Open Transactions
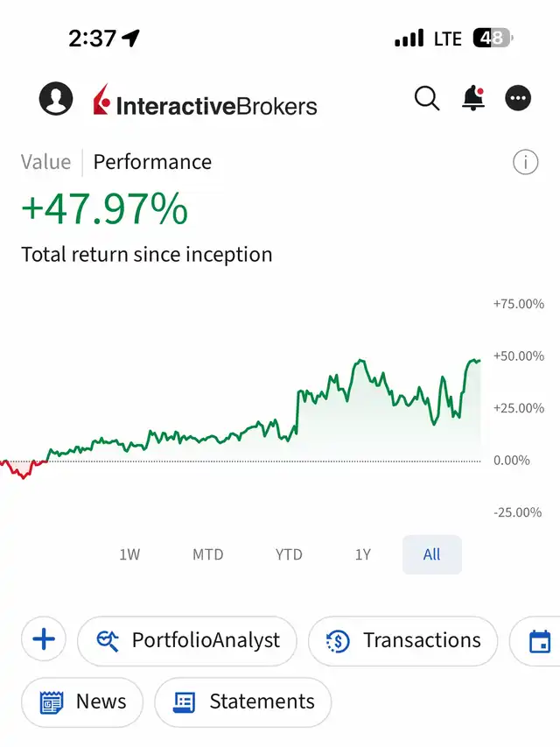 click(402, 641)
